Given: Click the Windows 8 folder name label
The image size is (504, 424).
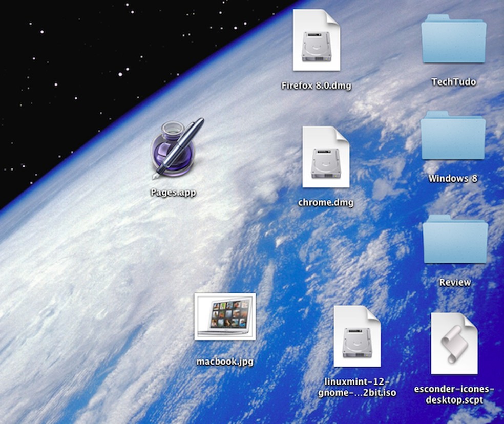Looking at the screenshot, I should coord(453,178).
